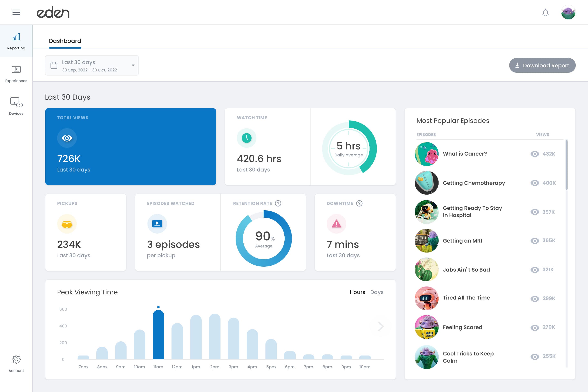Open Account settings gear
Viewport: 588px width, 392px height.
(16, 363)
